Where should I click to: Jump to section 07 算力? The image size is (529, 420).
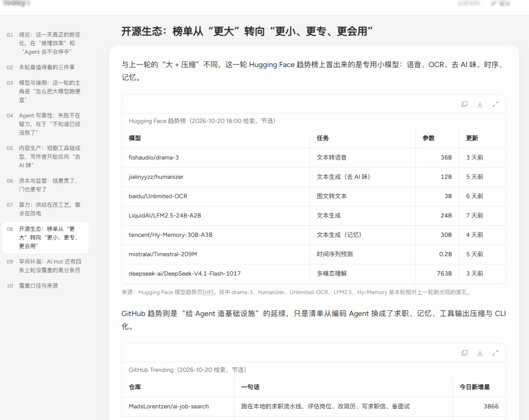coord(46,209)
